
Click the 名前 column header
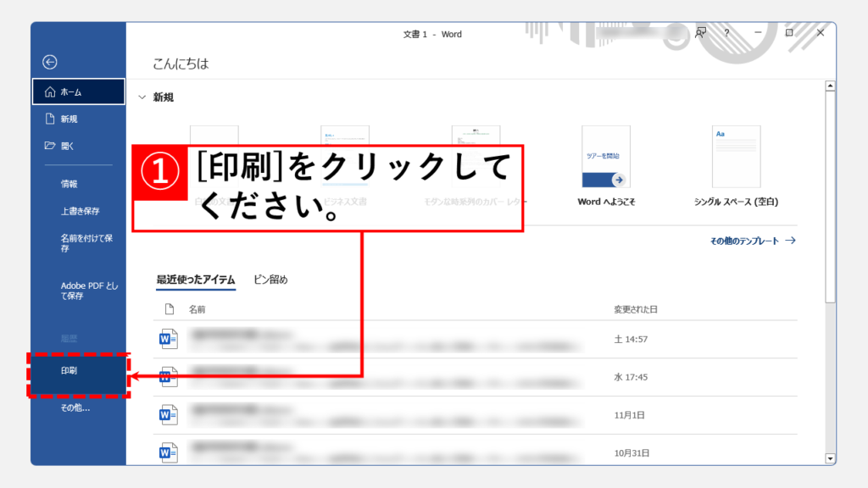click(x=197, y=310)
